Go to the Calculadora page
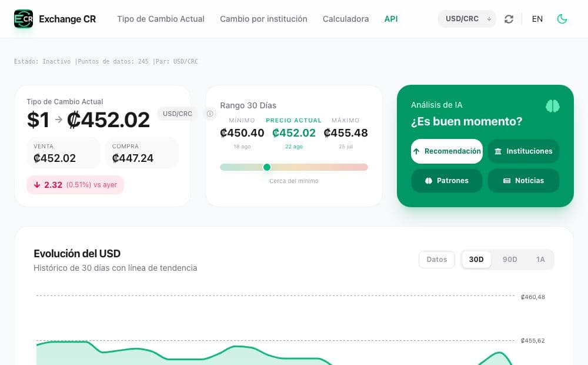Image resolution: width=588 pixels, height=365 pixels. 345,19
